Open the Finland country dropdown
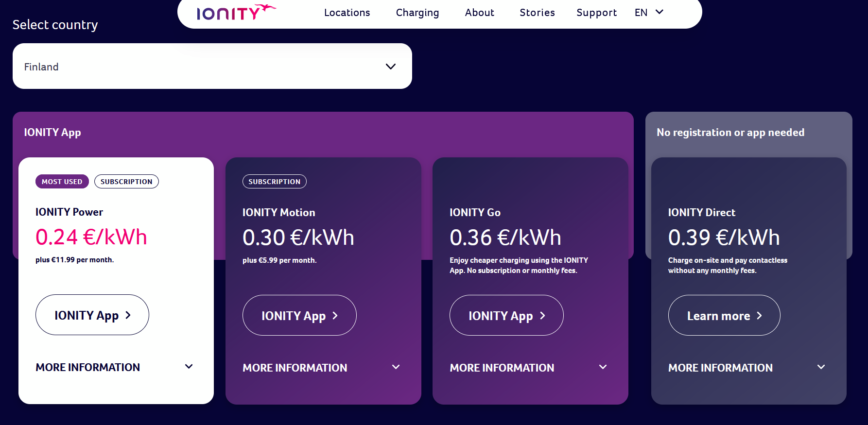The height and width of the screenshot is (425, 868). [212, 67]
